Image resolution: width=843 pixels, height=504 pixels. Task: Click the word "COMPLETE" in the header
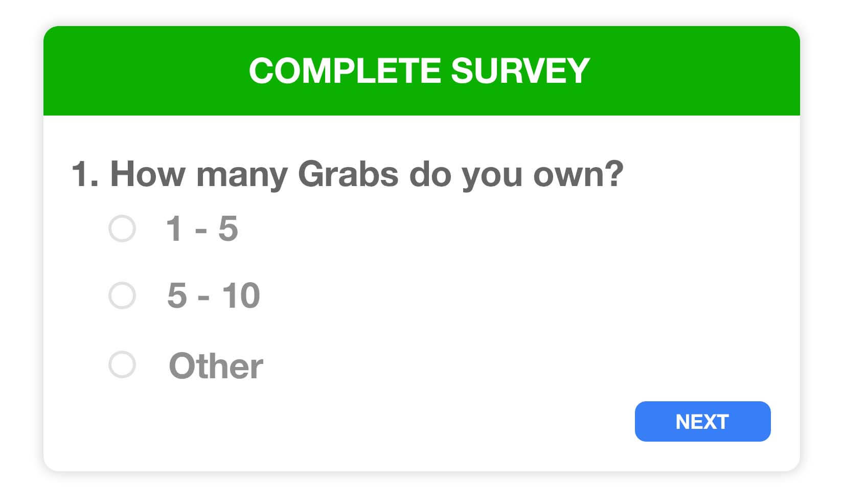[345, 71]
